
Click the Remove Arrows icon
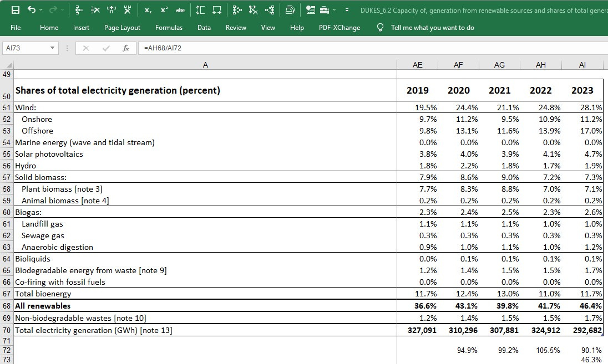[253, 10]
